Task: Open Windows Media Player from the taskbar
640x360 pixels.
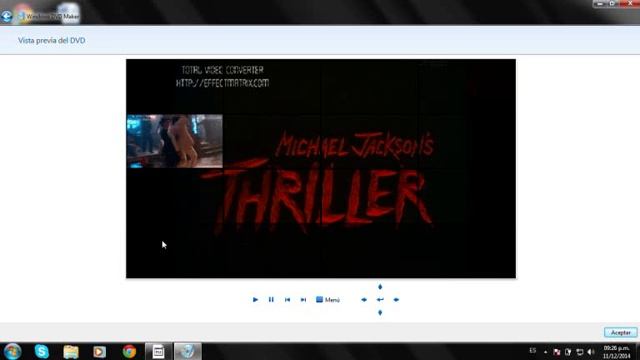Action: tap(99, 351)
